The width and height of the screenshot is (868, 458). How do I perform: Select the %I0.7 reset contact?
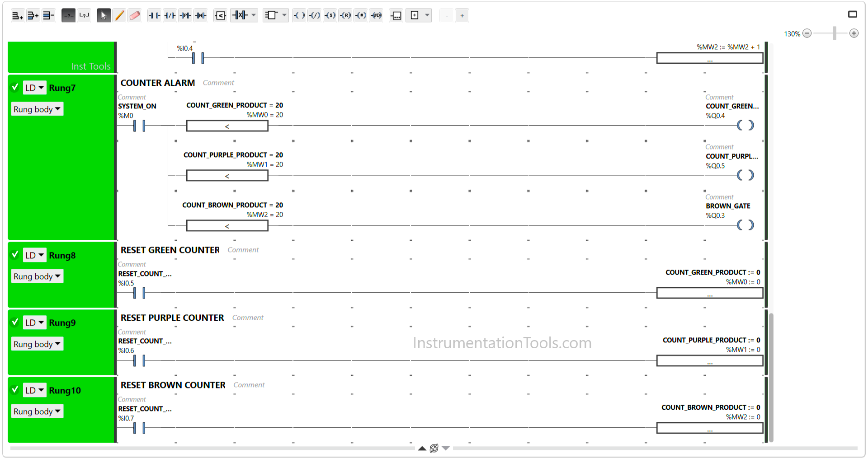coord(139,428)
